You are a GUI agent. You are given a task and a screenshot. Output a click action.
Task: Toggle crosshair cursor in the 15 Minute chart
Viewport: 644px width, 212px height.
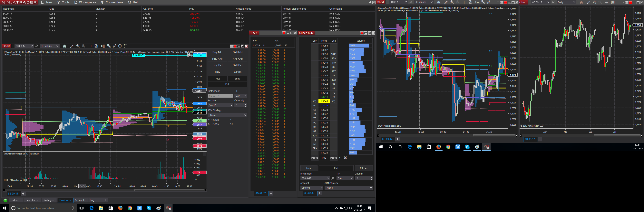tap(90, 46)
